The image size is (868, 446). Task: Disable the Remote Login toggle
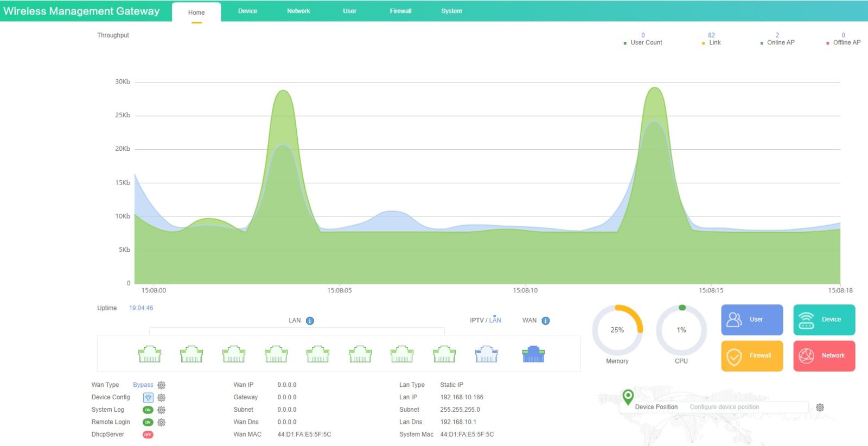click(x=148, y=422)
